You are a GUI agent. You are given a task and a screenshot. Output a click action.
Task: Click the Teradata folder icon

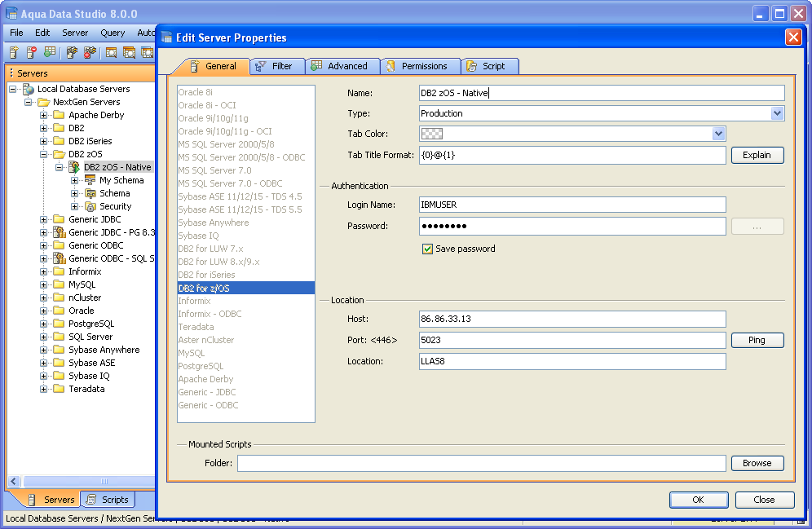pos(59,389)
